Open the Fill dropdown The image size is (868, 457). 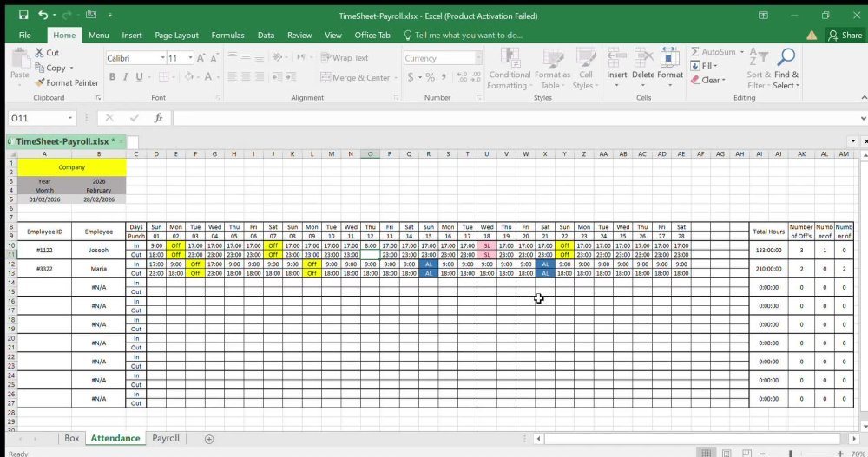[704, 66]
